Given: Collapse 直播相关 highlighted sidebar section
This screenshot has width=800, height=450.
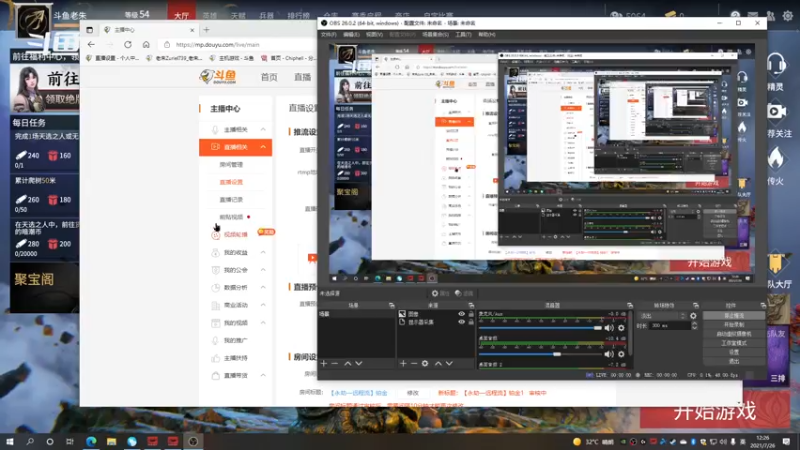Looking at the screenshot, I should (263, 147).
